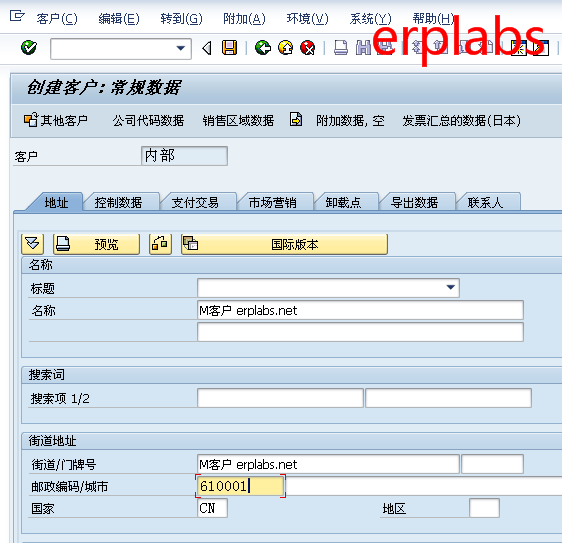Viewport: 562px width, 543px height.
Task: Click the 预览 preview button
Action: (96, 244)
